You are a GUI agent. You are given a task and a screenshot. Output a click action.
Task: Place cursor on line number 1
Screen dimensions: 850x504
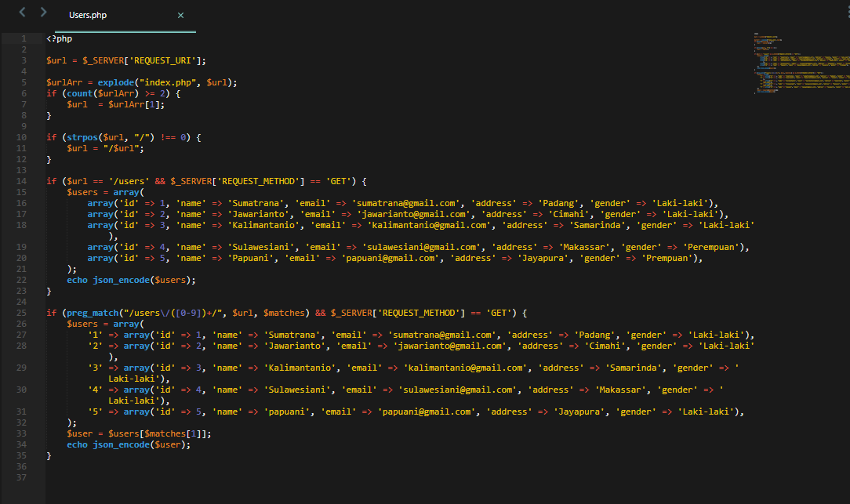(25, 38)
